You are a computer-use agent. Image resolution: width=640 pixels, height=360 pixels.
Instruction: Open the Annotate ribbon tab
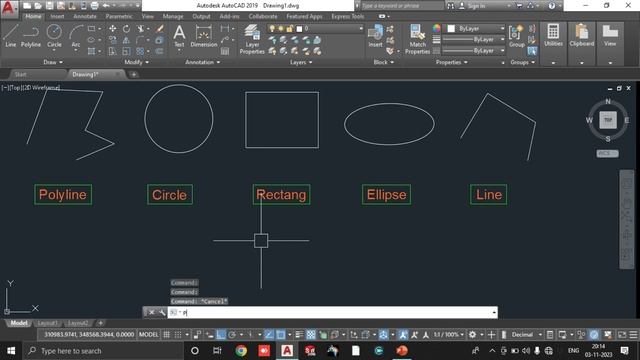[85, 16]
